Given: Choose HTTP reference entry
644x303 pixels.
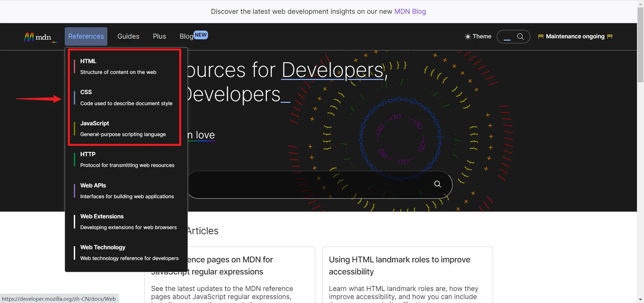Looking at the screenshot, I should [x=126, y=160].
